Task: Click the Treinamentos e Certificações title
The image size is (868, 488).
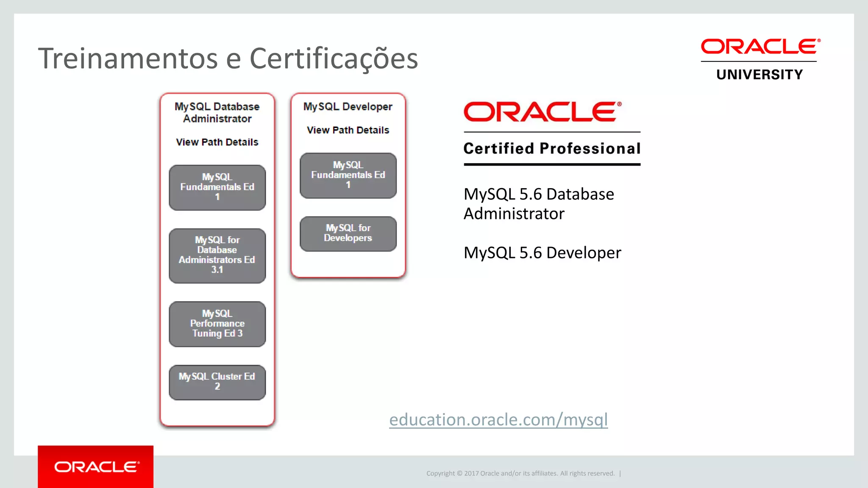Action: (228, 58)
